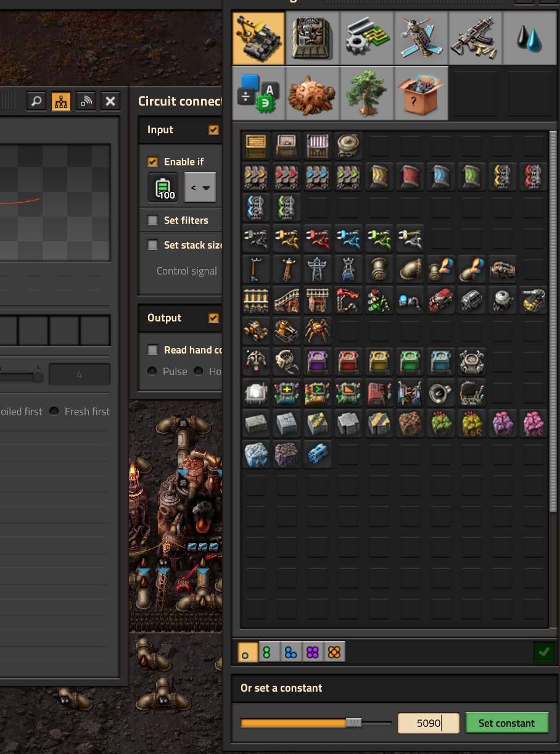The image size is (560, 754).
Task: Select the cliff explosives icon
Action: [318, 455]
